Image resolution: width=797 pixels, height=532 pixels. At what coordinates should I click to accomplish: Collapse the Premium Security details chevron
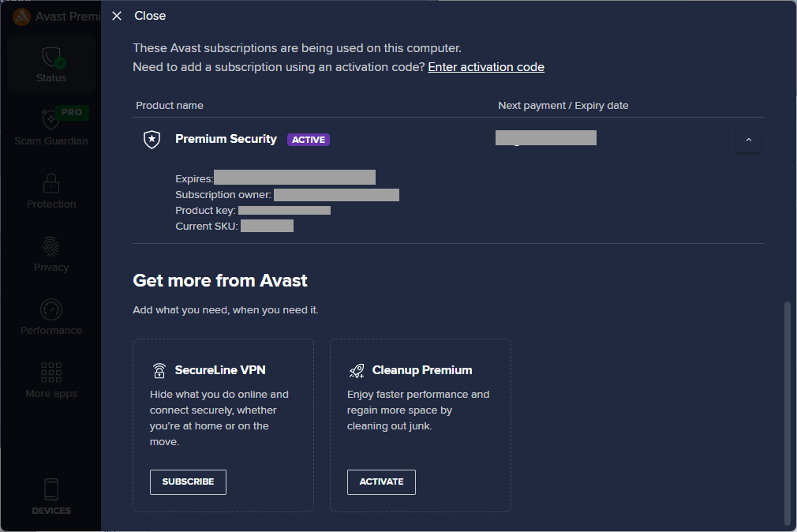[748, 140]
